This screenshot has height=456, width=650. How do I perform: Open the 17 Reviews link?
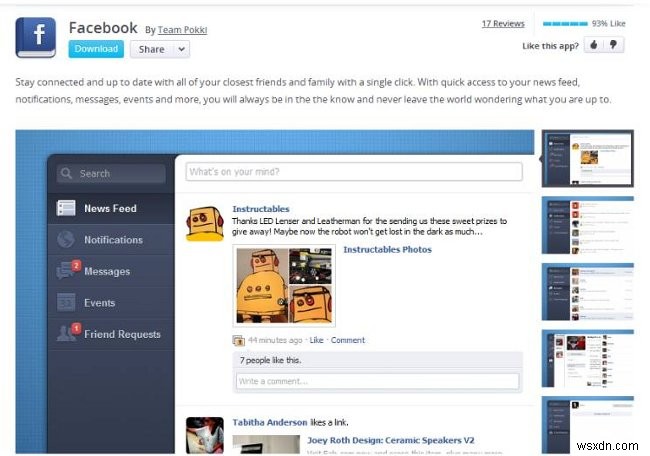pyautogui.click(x=503, y=24)
